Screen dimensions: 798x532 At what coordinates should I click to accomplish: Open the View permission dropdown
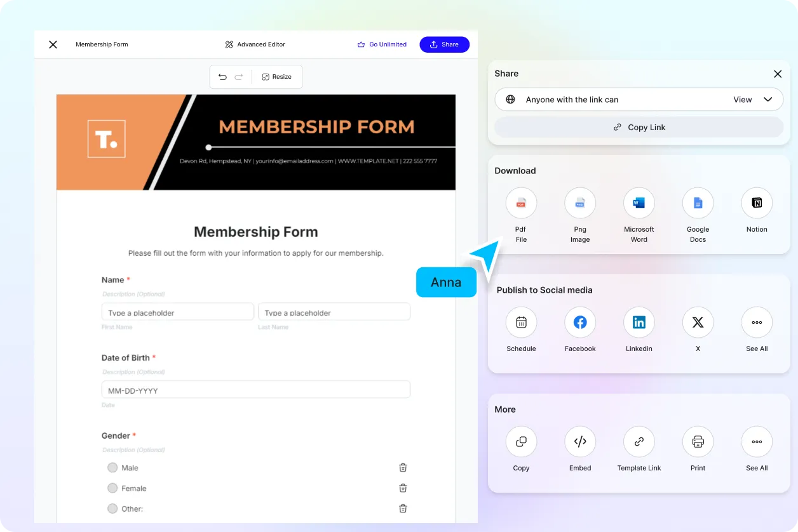(x=753, y=100)
